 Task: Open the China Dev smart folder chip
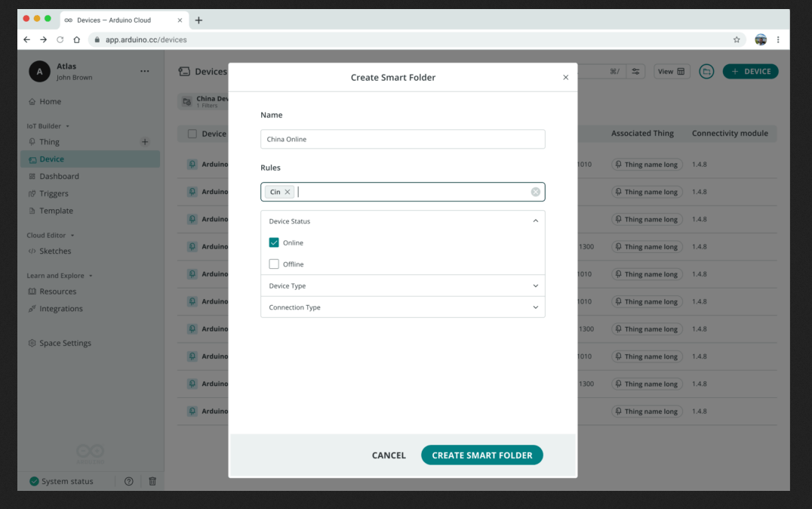pos(204,102)
